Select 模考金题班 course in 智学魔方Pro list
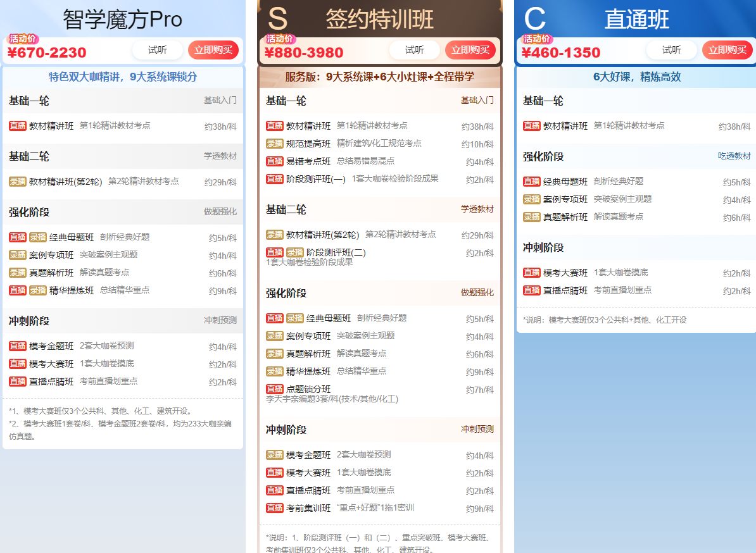The width and height of the screenshot is (756, 553). tap(51, 346)
